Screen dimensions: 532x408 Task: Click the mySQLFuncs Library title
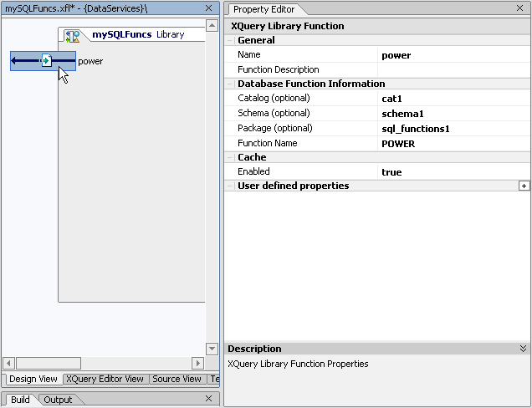click(x=138, y=34)
